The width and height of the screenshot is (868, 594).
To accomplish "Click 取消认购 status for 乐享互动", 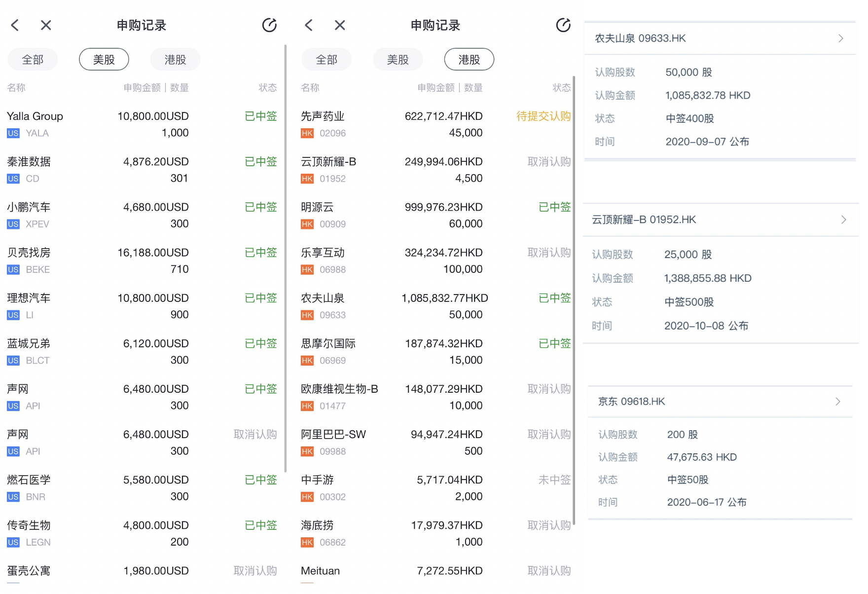I will point(549,253).
